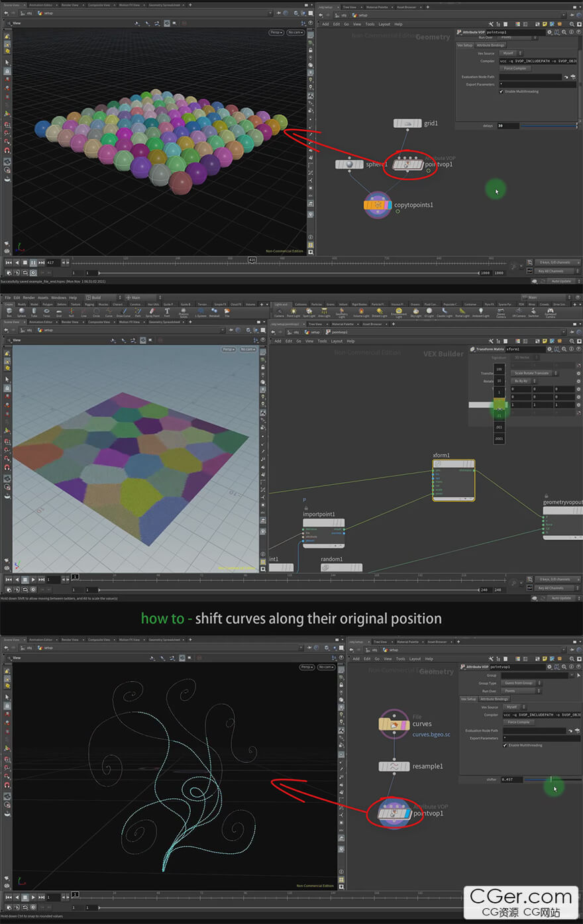Select the Box shelf tool
Screen dimensions: 583x924
(x=9, y=311)
